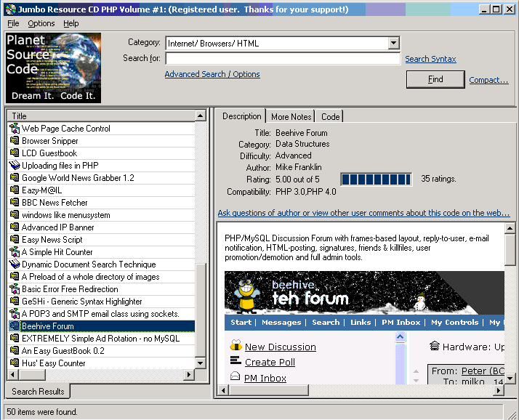This screenshot has height=420, width=519.
Task: Click the Advanced IP Banner icon
Action: 15,227
